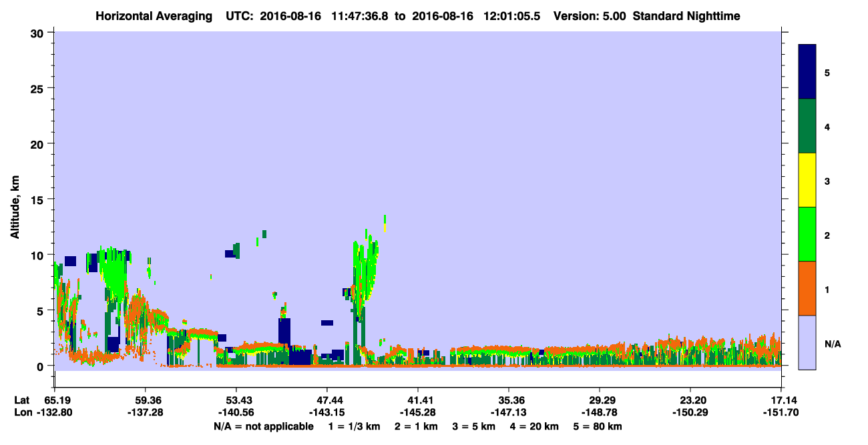Screen dimensions: 868x445
Task: Click the lavender N/A colorbar segment
Action: tap(807, 342)
